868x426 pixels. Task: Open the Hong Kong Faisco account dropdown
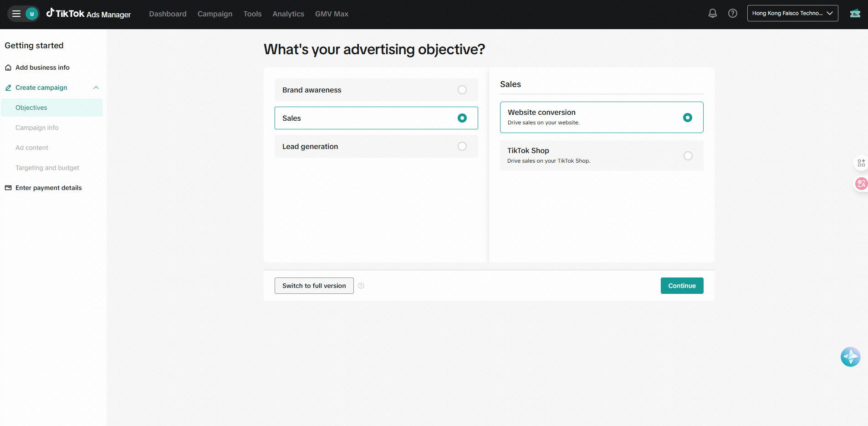792,13
